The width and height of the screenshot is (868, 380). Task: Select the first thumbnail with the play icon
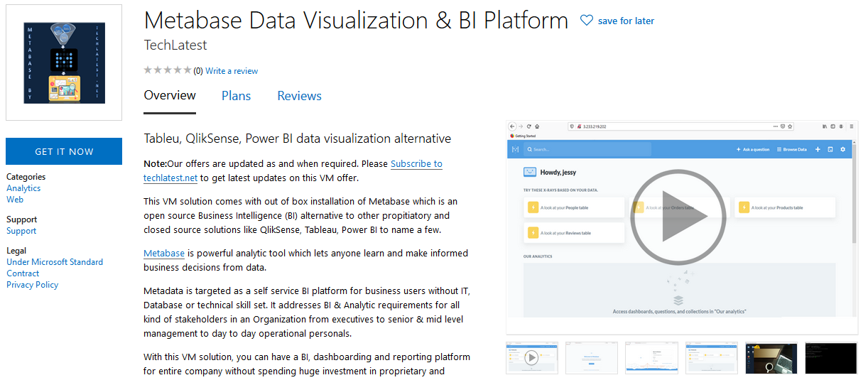[532, 357]
